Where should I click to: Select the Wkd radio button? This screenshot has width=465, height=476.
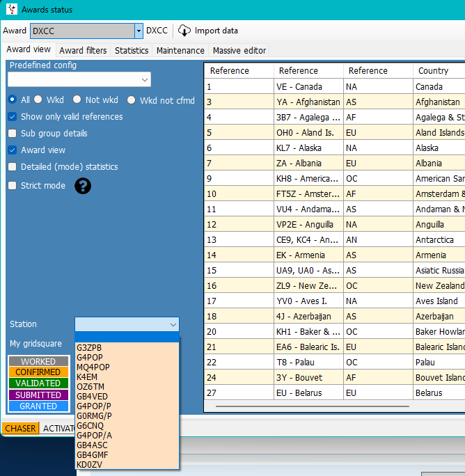[x=38, y=100]
